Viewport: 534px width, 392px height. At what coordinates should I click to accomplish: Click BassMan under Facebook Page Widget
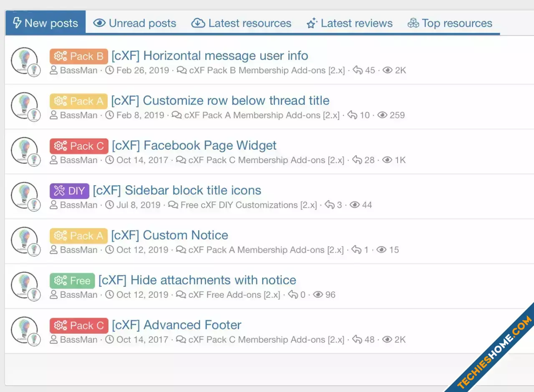[x=78, y=160]
